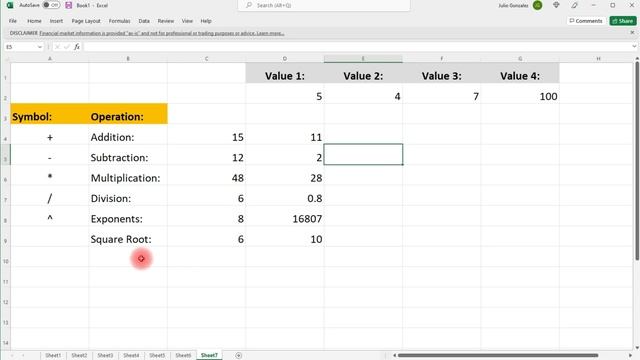Viewport: 640px width, 360px height.
Task: Select the cell containing 16807
Action: (285, 216)
